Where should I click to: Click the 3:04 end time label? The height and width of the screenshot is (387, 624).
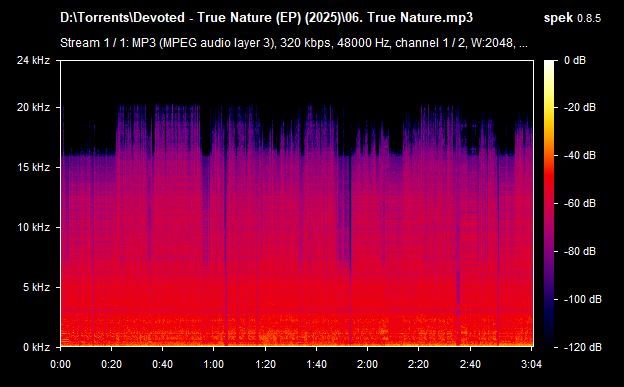pyautogui.click(x=531, y=364)
